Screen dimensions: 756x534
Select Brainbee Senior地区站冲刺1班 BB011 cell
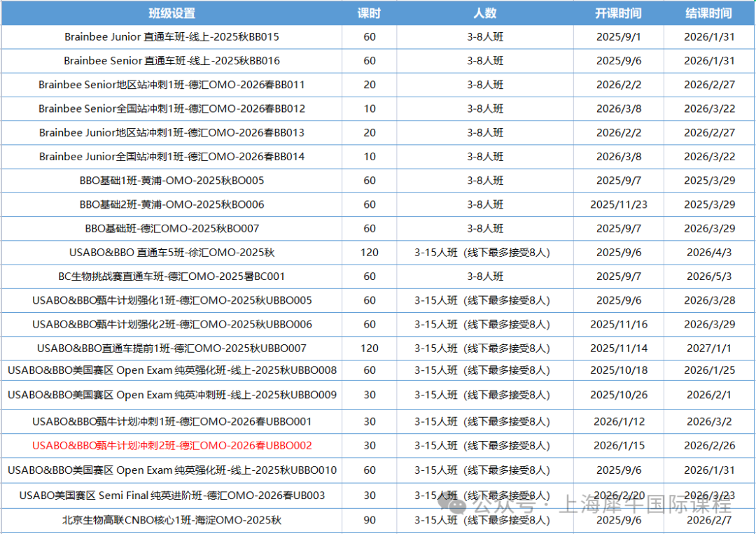[x=171, y=85]
